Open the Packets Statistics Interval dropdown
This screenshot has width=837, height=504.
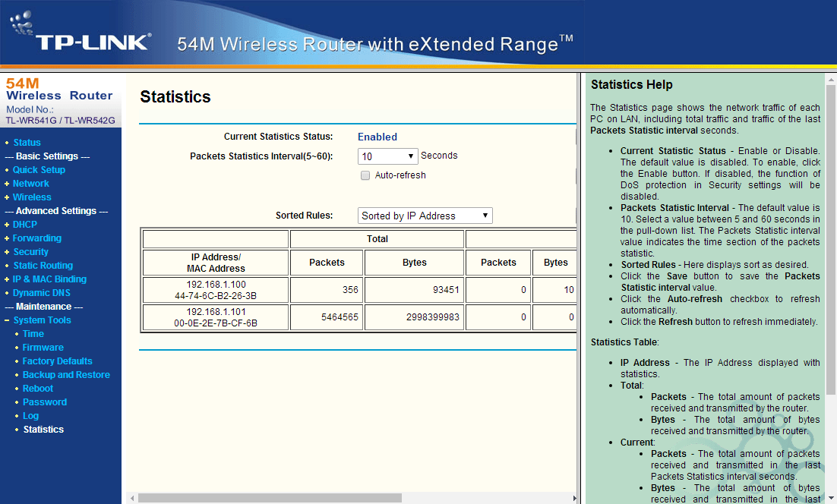click(387, 156)
